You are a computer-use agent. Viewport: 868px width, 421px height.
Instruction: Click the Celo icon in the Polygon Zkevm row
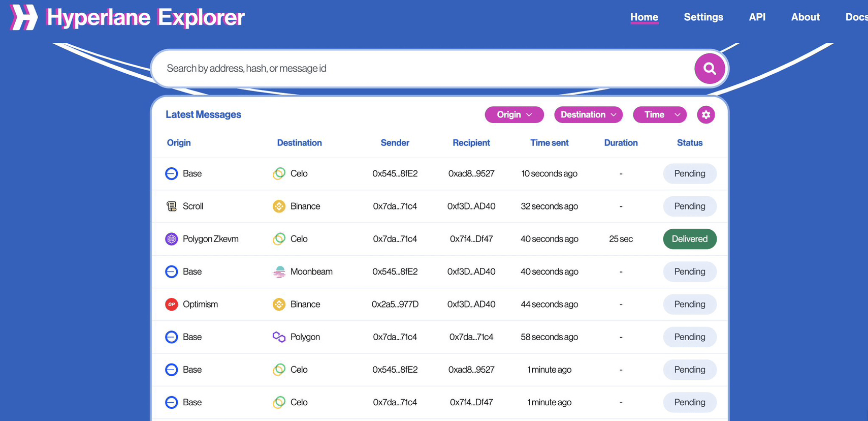tap(279, 239)
